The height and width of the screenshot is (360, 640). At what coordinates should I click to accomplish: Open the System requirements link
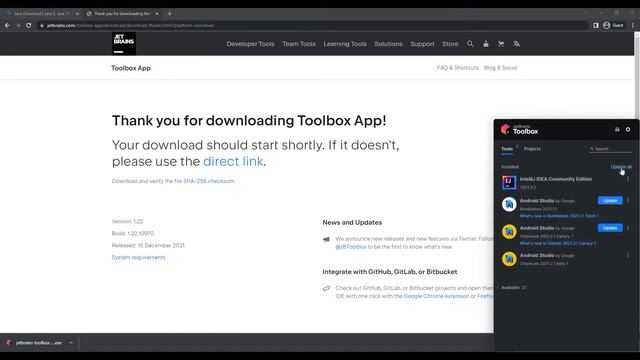point(138,257)
